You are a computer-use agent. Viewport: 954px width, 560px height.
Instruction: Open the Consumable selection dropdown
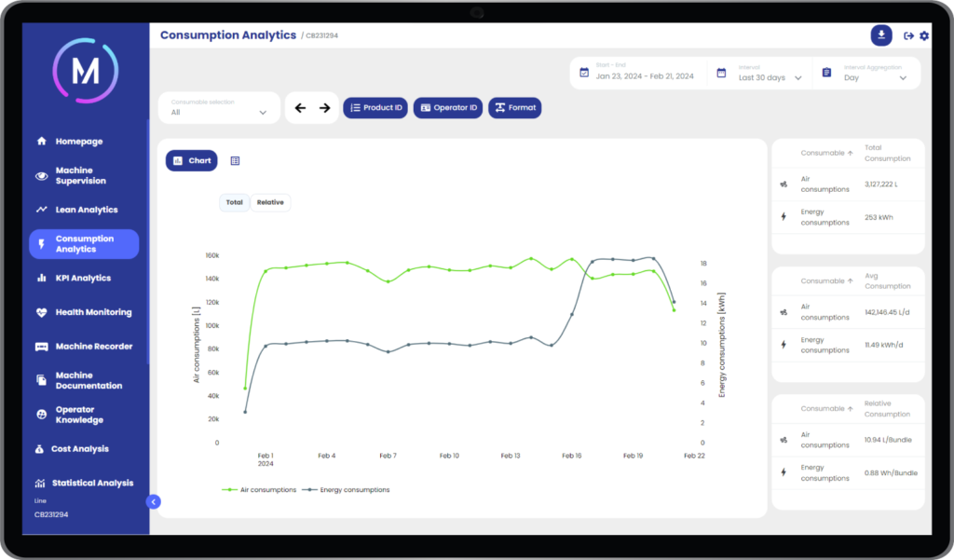pos(219,108)
